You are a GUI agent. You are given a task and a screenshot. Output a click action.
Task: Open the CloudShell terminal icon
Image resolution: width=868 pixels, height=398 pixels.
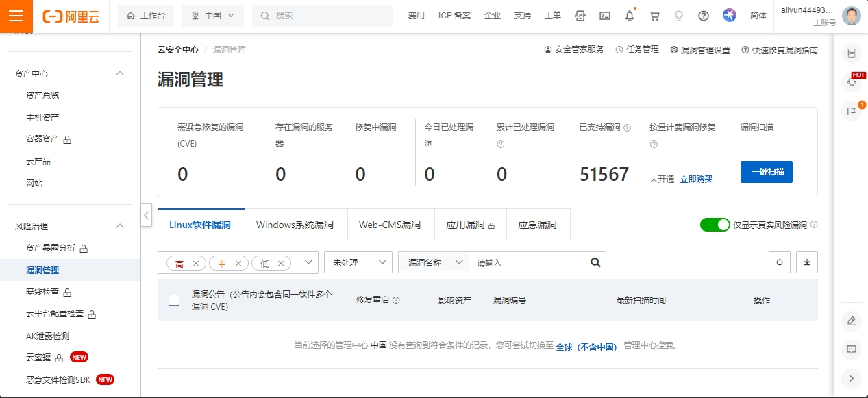(x=604, y=15)
